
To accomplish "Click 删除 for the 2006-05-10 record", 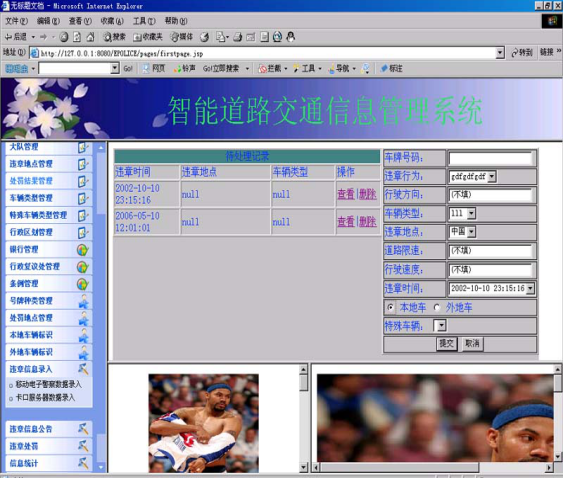I will tap(368, 222).
